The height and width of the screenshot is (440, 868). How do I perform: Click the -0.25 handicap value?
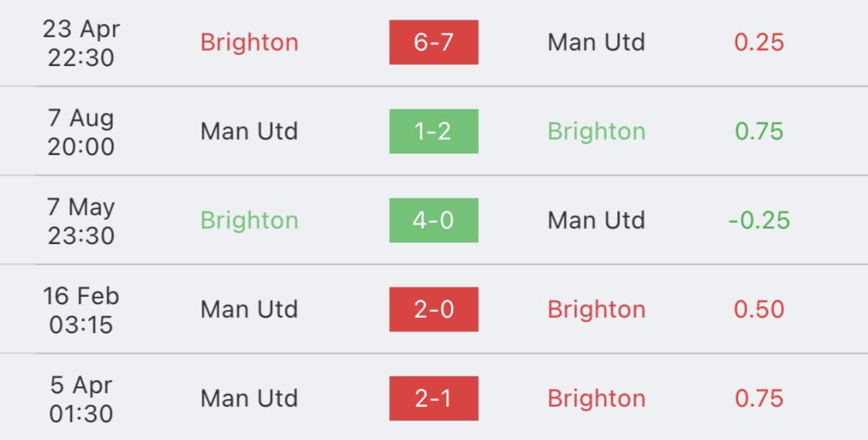coord(759,220)
